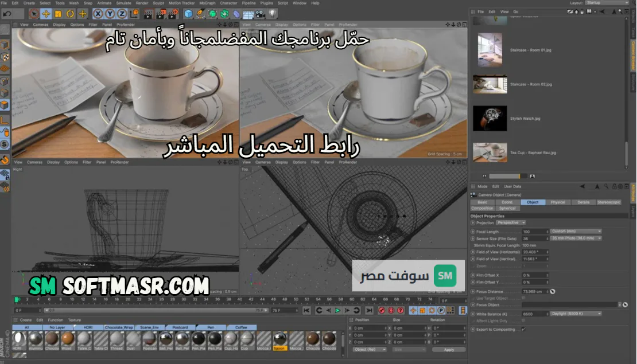The width and height of the screenshot is (637, 364).
Task: Add a Cube primitive object
Action: 188,14
